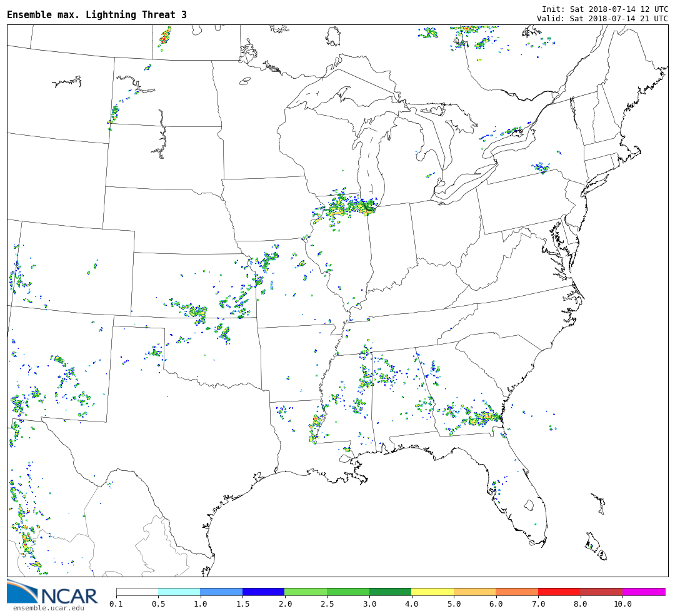The image size is (675, 616).
Task: Select the light cyan 0.5–1.0 legend swatch
Action: pyautogui.click(x=179, y=592)
